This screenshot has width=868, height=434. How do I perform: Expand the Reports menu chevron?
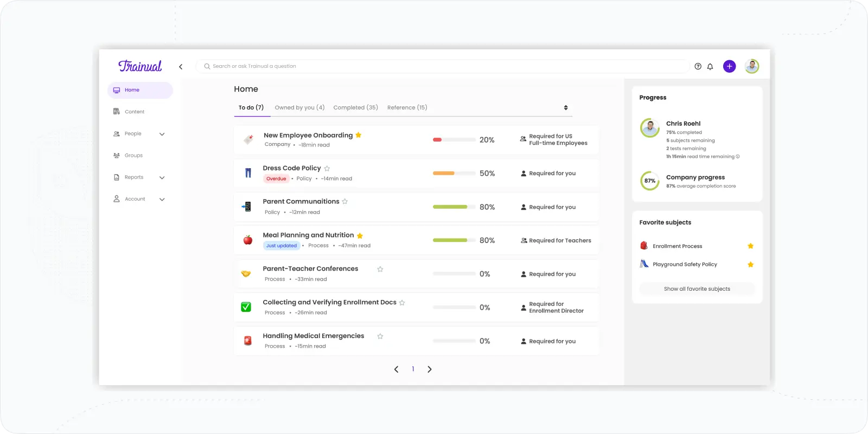click(162, 177)
